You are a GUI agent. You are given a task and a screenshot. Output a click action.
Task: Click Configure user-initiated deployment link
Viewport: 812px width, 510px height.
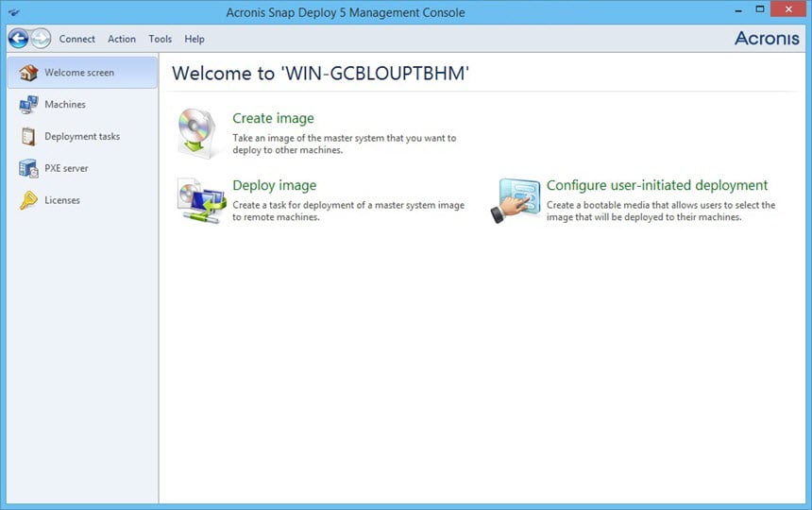pos(657,185)
